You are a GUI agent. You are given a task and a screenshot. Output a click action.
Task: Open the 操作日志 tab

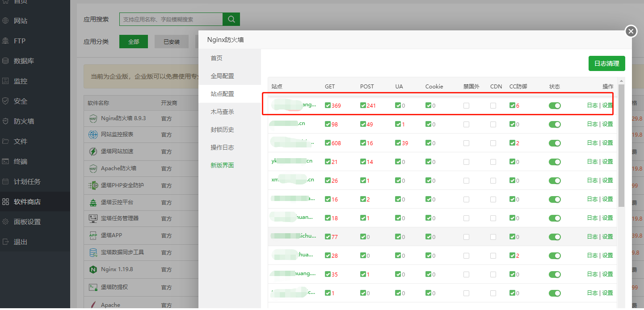pos(230,147)
